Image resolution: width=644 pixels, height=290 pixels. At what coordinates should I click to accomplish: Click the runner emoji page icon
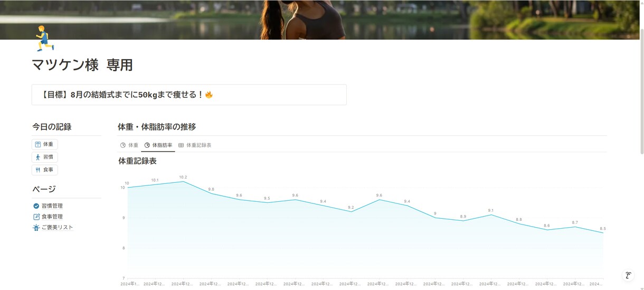click(x=45, y=38)
